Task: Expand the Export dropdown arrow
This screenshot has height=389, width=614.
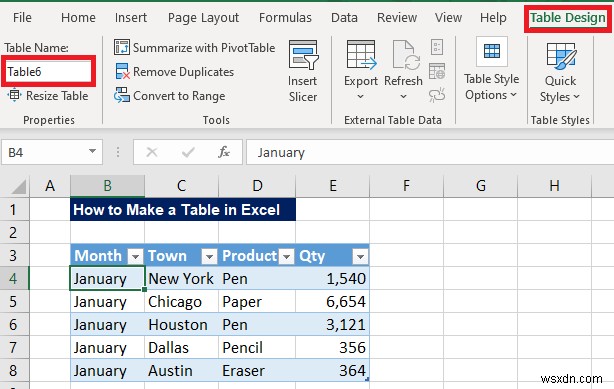Action: 360,96
